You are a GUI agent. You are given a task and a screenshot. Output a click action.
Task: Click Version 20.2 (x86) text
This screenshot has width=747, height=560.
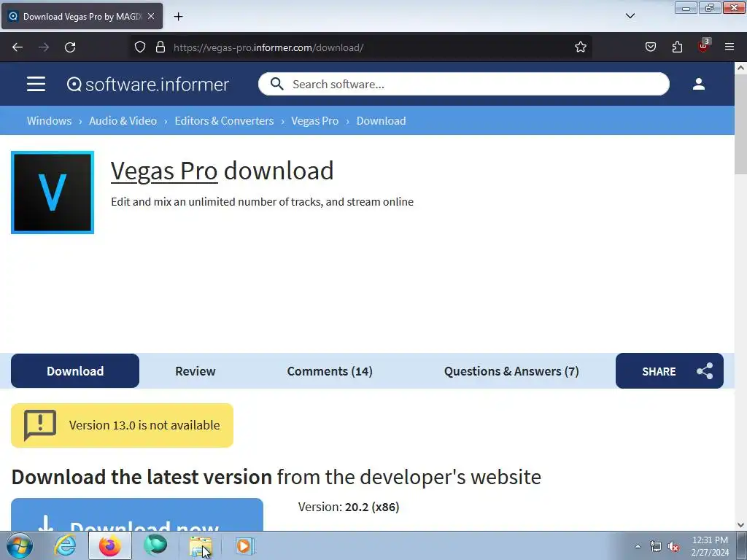point(349,507)
